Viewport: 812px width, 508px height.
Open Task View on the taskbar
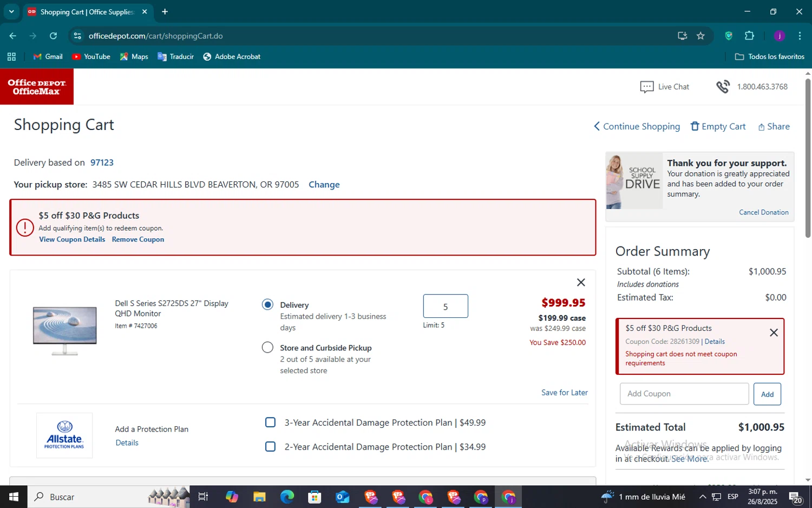click(203, 497)
